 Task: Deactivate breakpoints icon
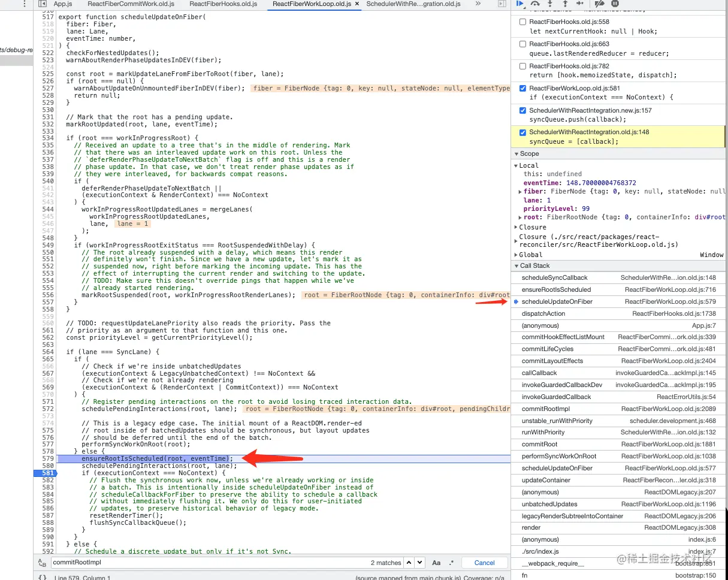tap(599, 4)
